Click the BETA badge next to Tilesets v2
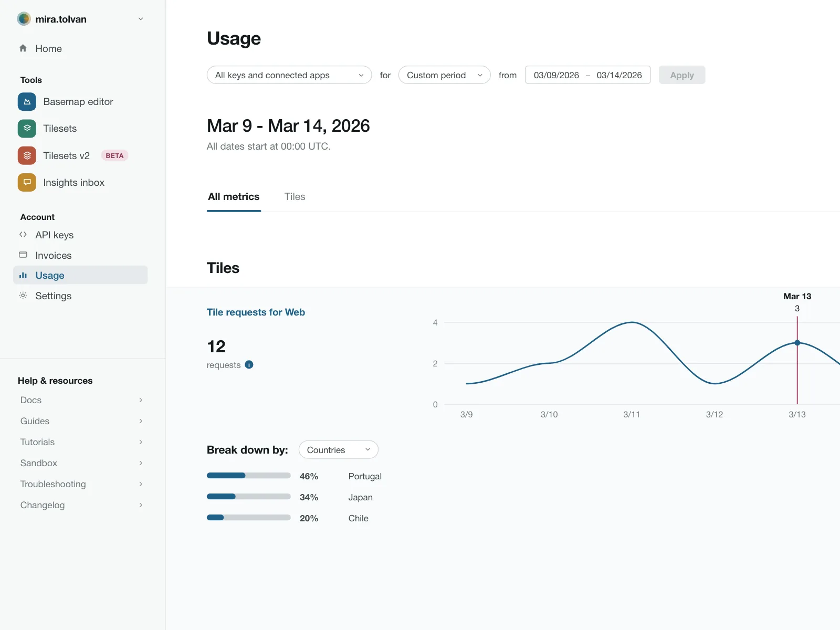The width and height of the screenshot is (840, 630). pyautogui.click(x=114, y=155)
